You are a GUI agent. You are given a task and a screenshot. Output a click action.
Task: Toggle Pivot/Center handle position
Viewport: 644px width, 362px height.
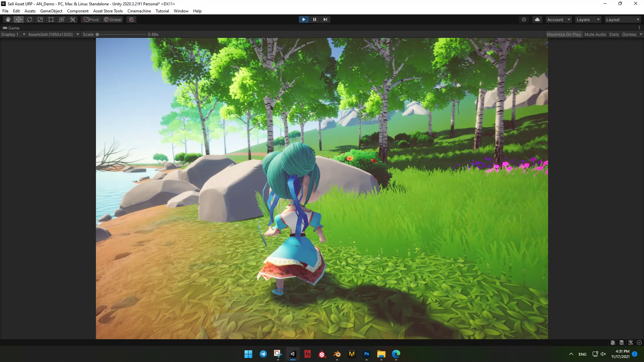91,19
